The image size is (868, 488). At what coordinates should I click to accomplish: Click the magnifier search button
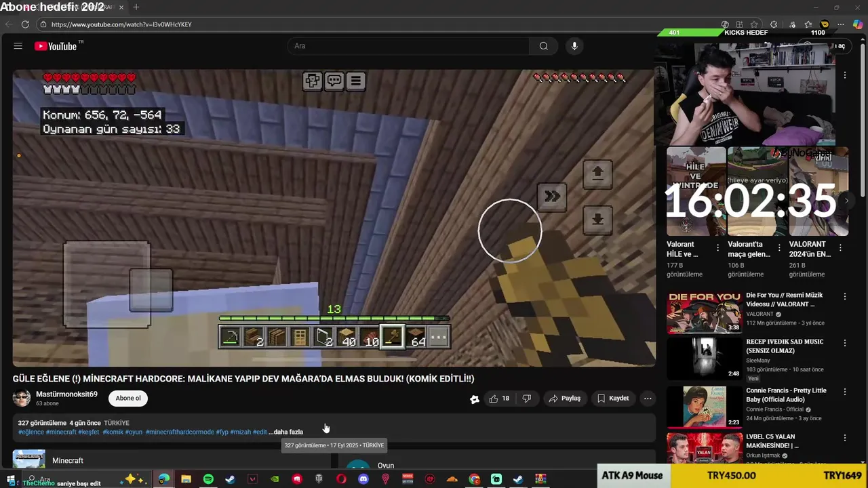[x=543, y=46]
